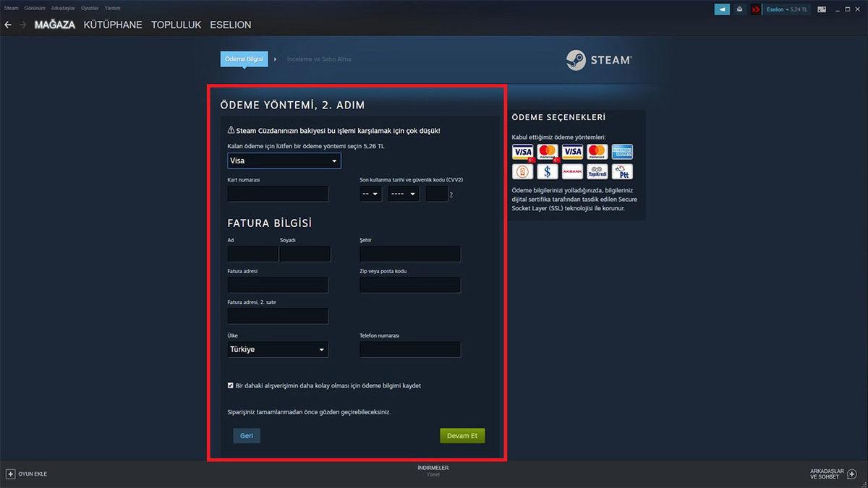Expand the expiration year dropdown
This screenshot has height=488, width=868.
404,194
